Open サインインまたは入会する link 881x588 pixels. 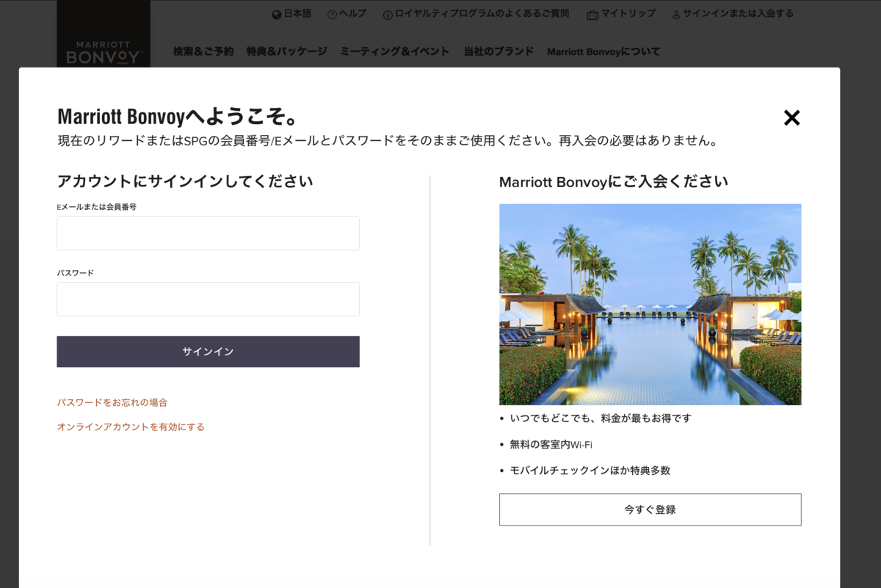[738, 14]
